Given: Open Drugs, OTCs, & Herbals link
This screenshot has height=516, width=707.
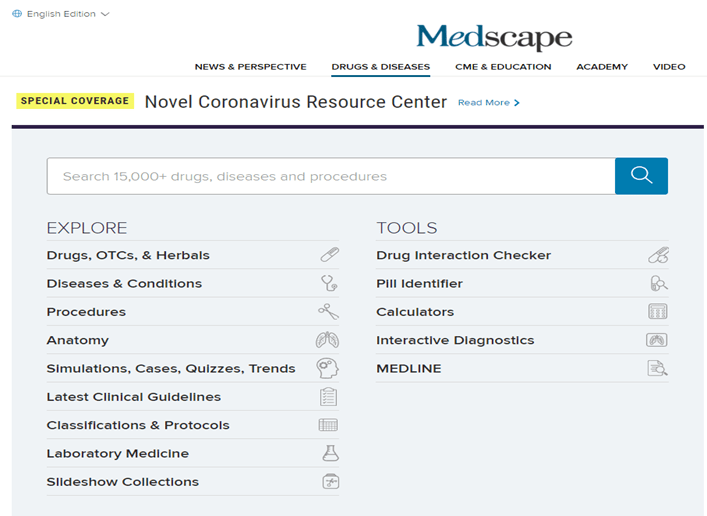Looking at the screenshot, I should [x=128, y=255].
